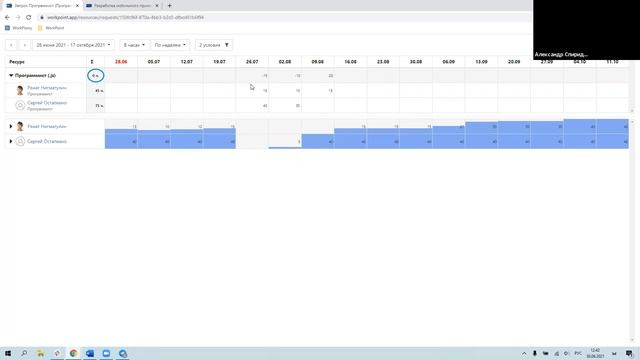
Task: Click Ренат's 26.07 week cell
Action: (x=252, y=91)
